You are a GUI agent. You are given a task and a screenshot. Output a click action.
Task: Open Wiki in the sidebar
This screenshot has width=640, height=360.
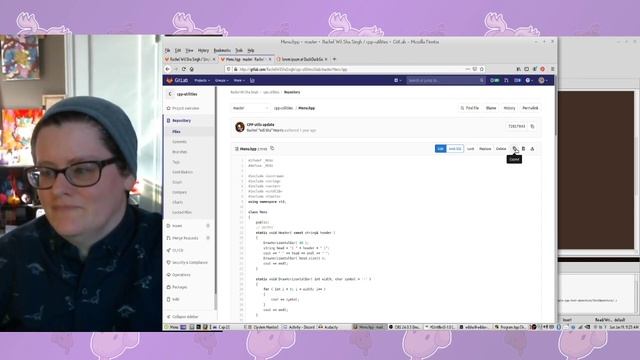[176, 299]
